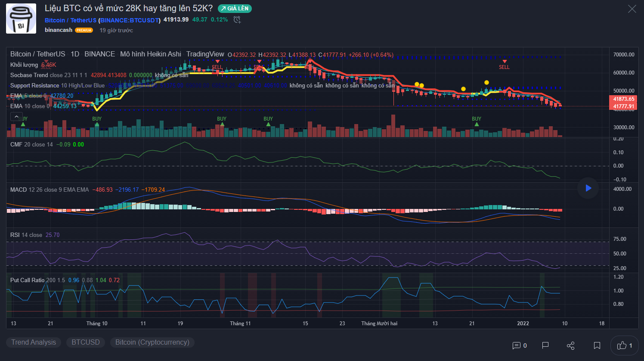Click the red SELL marker near January 2022
644x361 pixels.
pos(504,65)
